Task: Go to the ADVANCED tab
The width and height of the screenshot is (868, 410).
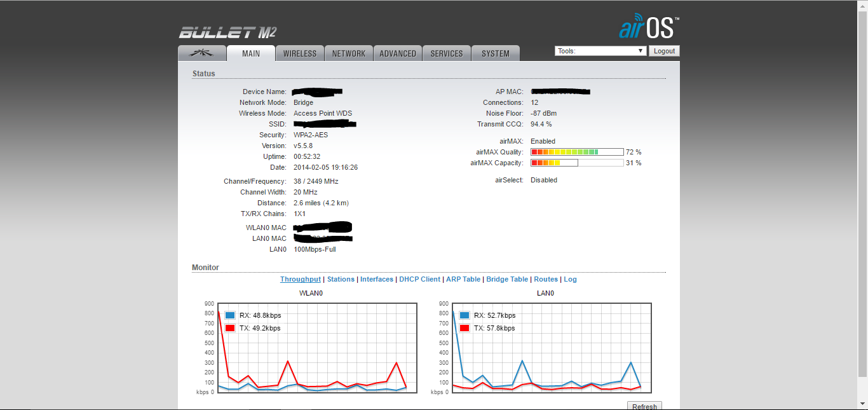Action: [x=398, y=53]
